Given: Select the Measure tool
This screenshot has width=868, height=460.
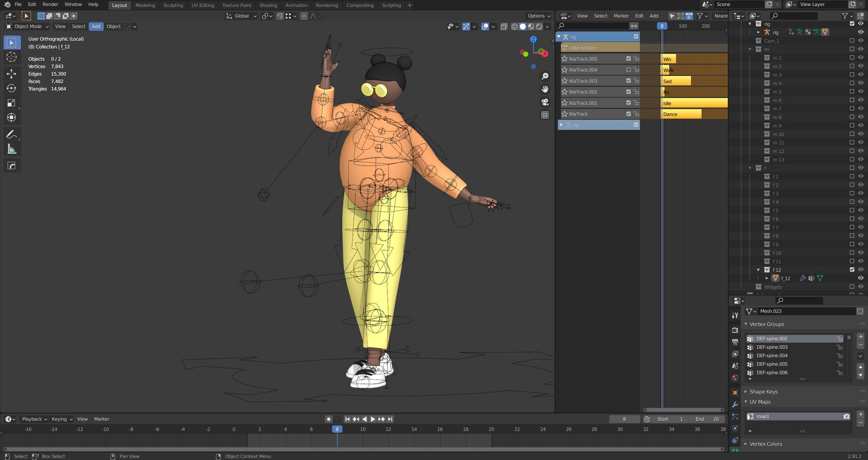Looking at the screenshot, I should 12,149.
